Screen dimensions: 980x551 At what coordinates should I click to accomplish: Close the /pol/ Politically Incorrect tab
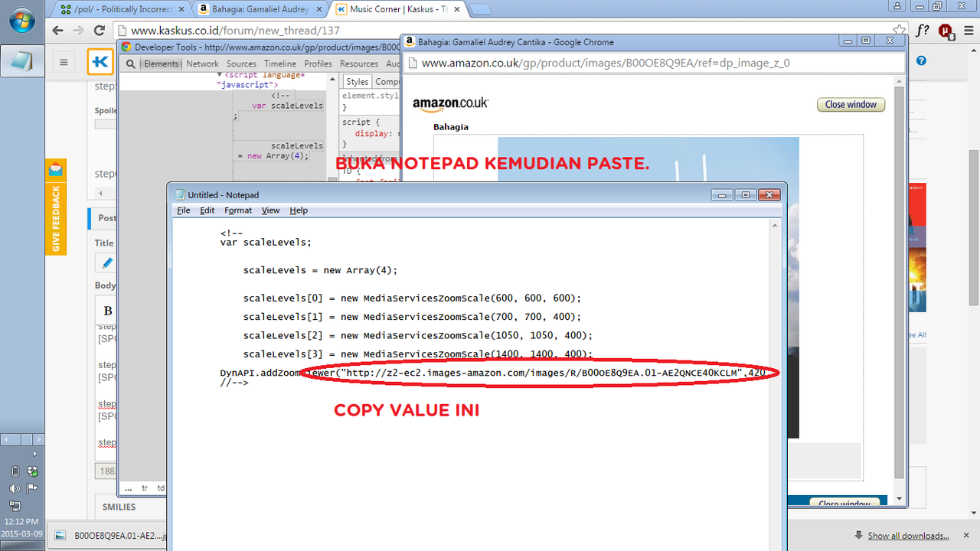pyautogui.click(x=182, y=9)
